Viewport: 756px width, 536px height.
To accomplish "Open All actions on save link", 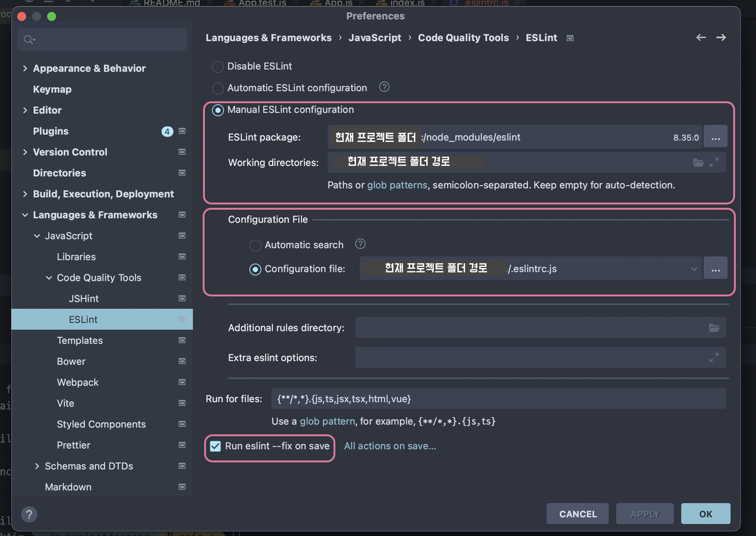I will 390,446.
